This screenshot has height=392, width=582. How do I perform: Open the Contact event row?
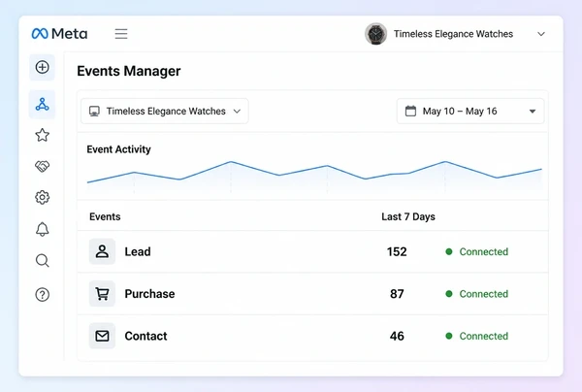pos(312,337)
